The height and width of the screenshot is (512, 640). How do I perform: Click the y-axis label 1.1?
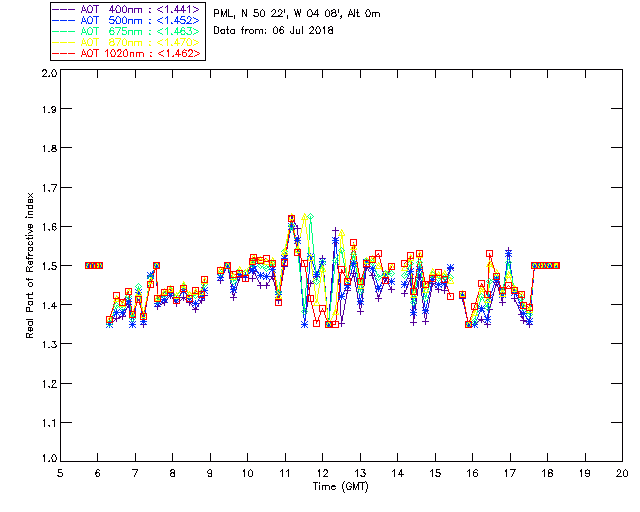[49, 423]
